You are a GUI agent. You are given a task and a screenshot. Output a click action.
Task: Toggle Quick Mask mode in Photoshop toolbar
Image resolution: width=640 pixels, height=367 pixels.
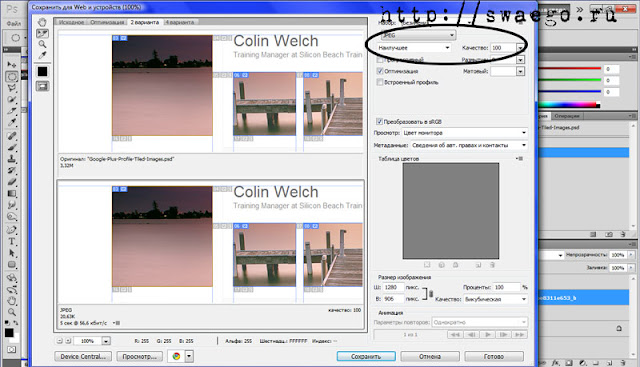(x=12, y=350)
